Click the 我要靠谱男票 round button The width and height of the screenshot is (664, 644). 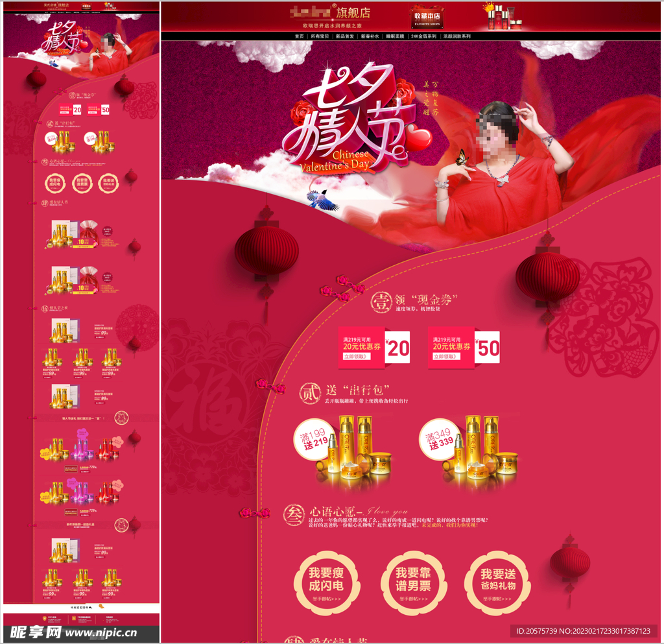coord(413,582)
